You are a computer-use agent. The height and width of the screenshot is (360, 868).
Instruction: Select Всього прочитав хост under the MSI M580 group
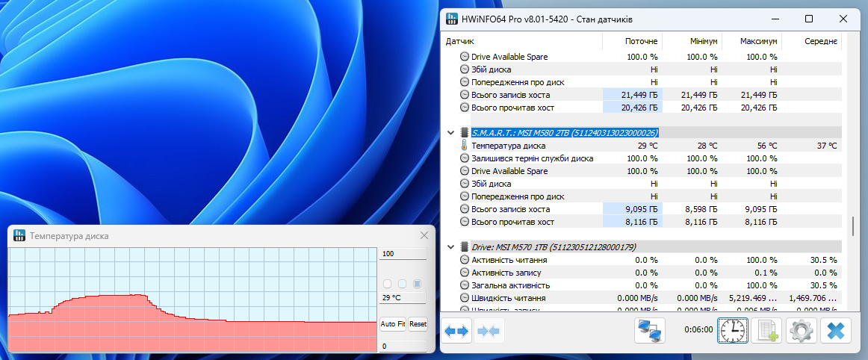pos(512,222)
